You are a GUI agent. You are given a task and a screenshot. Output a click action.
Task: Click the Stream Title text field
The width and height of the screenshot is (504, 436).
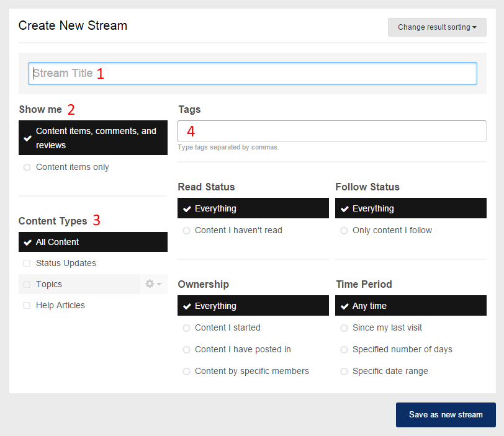(252, 73)
